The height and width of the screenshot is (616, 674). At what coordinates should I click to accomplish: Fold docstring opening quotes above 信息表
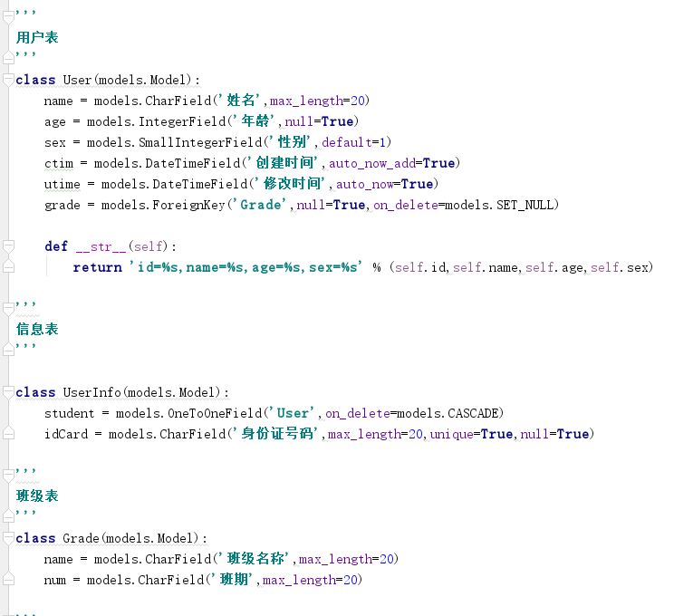8,309
